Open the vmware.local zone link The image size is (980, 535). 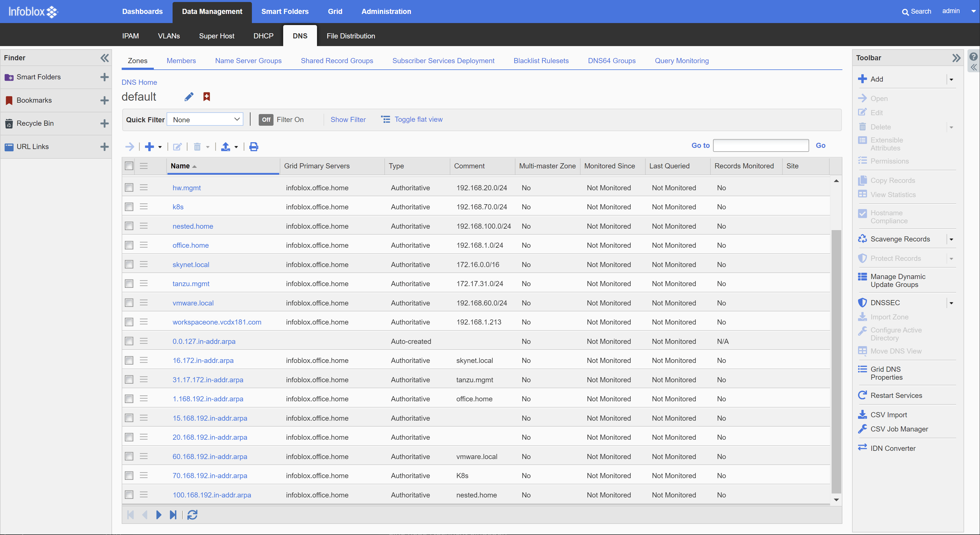pos(193,303)
